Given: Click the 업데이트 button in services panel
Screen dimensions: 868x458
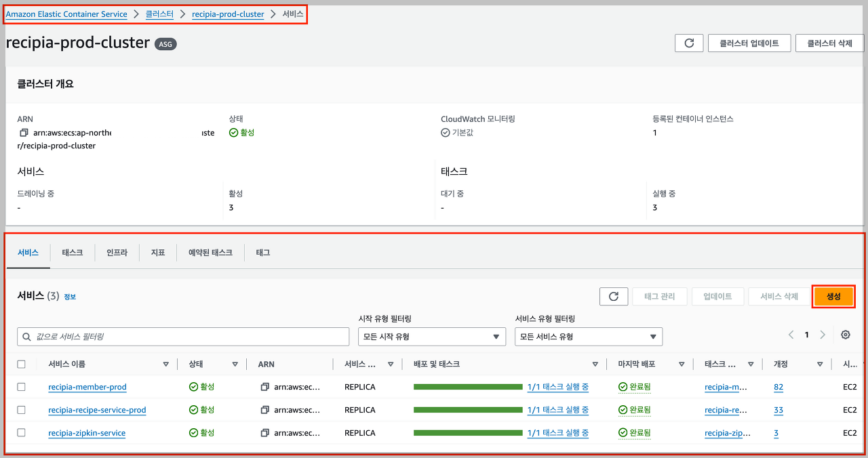Looking at the screenshot, I should click(717, 296).
